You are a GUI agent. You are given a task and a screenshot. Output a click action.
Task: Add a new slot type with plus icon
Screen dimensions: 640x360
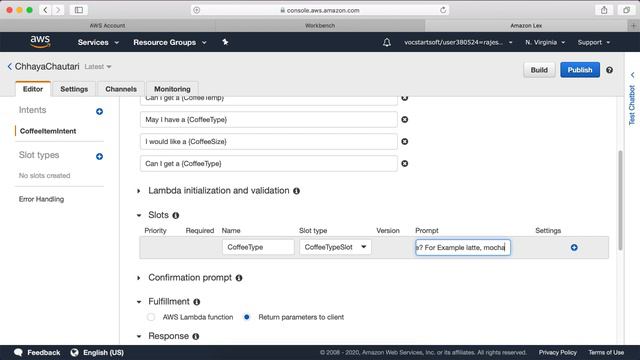(x=99, y=156)
